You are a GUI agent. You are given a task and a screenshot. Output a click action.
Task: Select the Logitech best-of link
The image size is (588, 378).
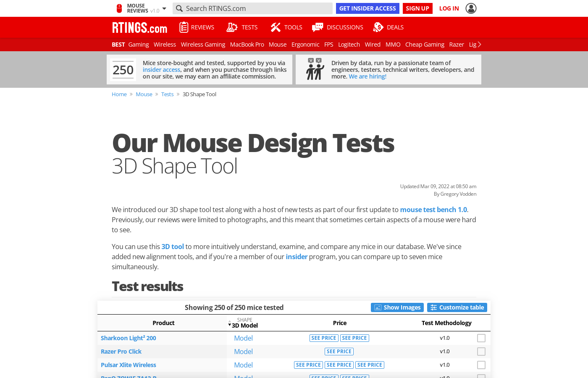coord(349,45)
